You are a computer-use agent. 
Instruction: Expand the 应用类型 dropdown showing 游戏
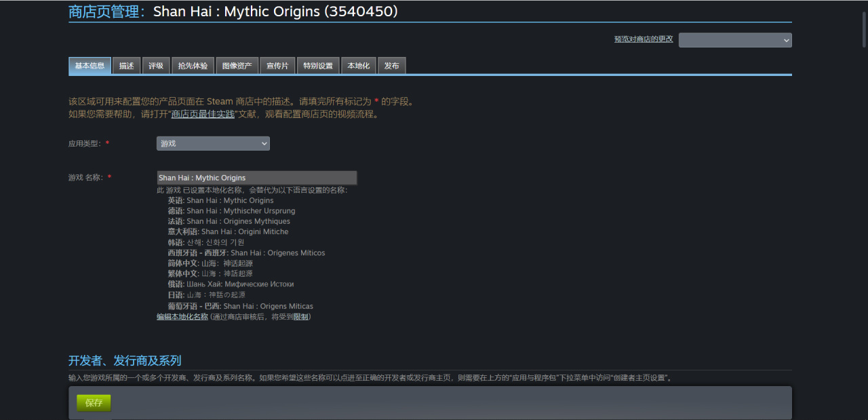(x=213, y=143)
